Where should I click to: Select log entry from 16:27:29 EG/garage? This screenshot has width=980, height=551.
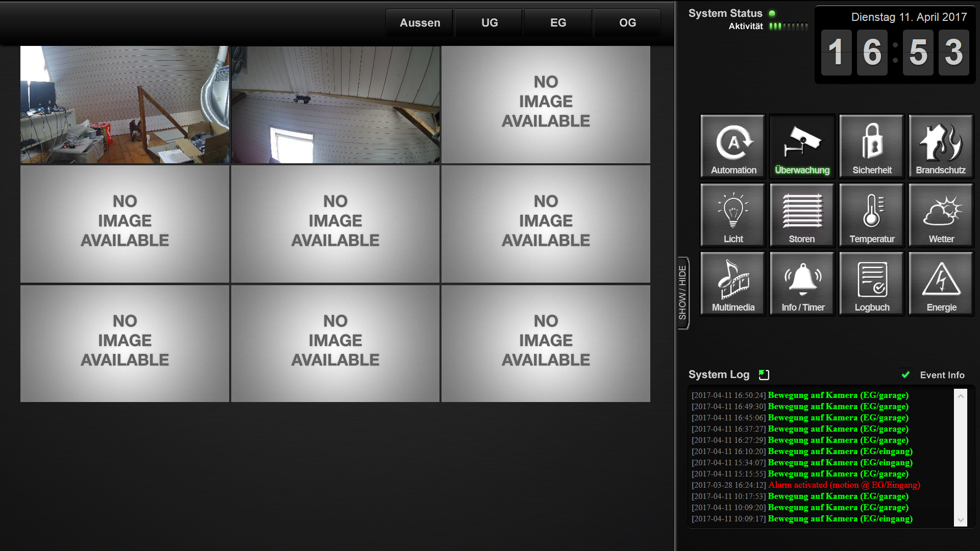click(800, 440)
